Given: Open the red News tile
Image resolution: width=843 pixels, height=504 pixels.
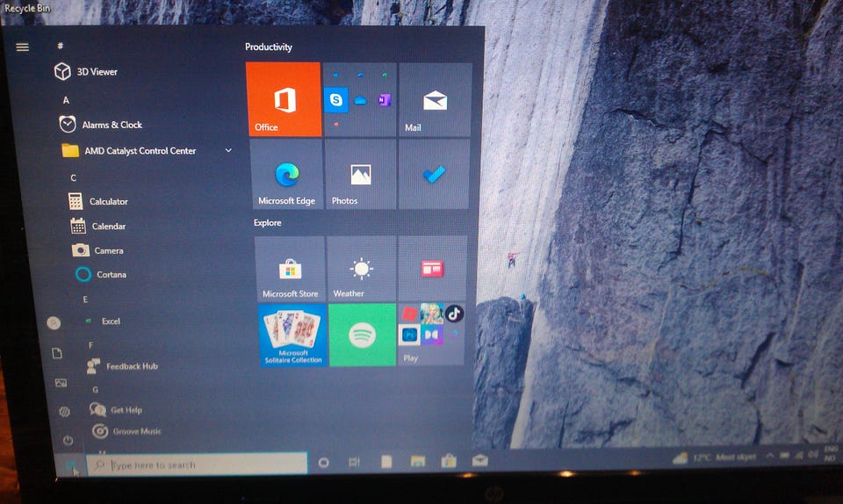Looking at the screenshot, I should click(432, 269).
